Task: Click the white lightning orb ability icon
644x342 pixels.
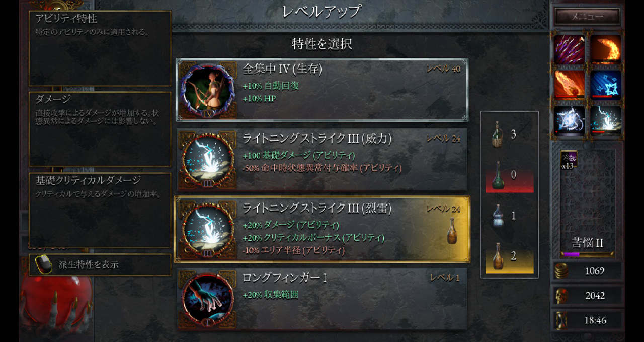Action: point(570,120)
